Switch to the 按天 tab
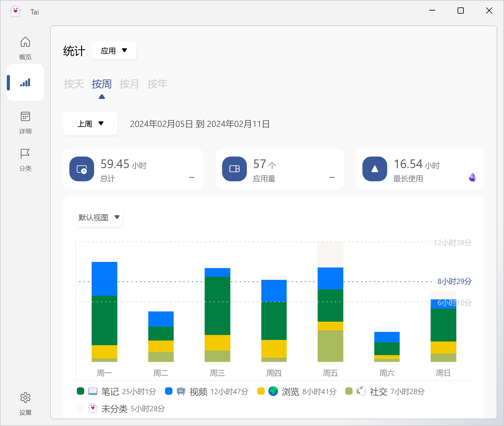504x426 pixels. [x=74, y=84]
